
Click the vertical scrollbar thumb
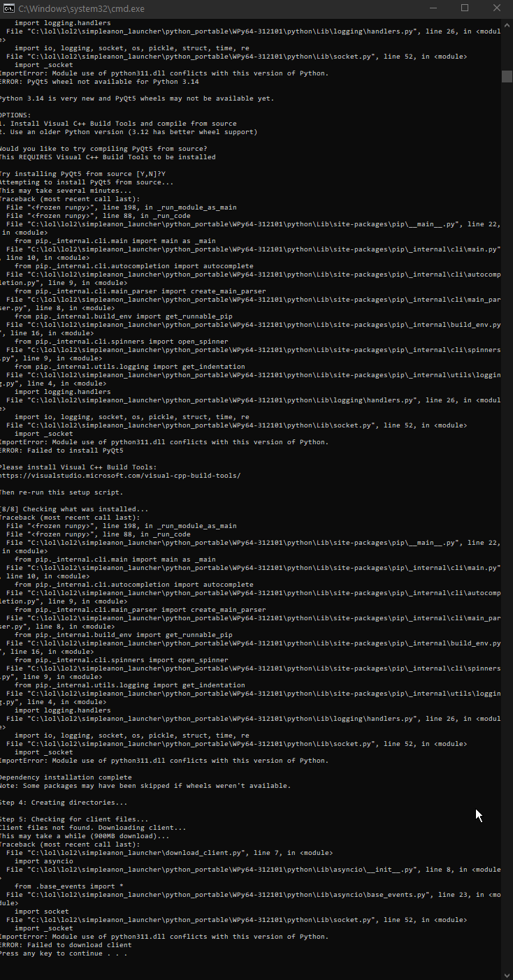tap(507, 76)
